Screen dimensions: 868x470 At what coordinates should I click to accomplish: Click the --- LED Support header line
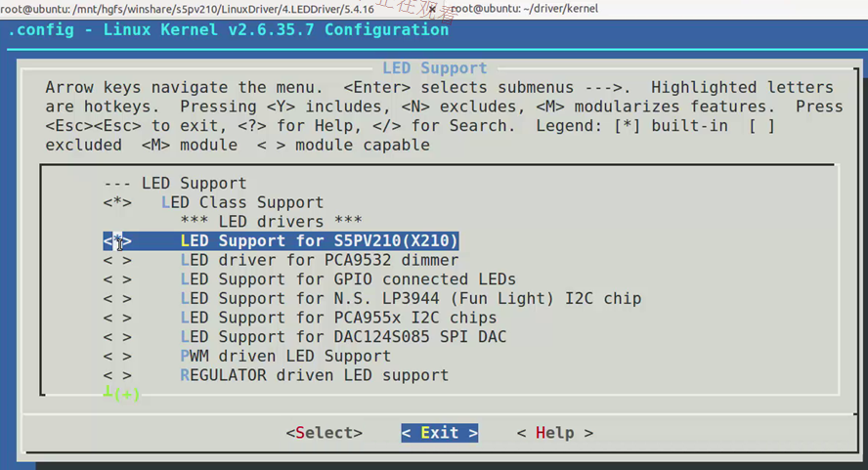coord(175,184)
